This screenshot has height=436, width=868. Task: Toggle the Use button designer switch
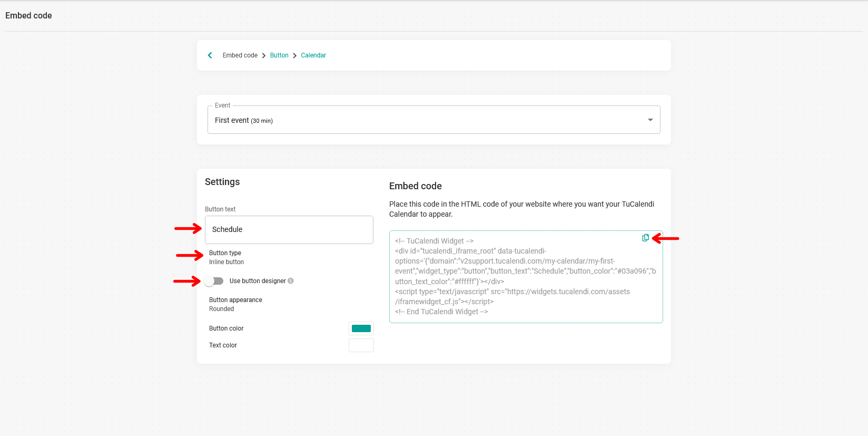(x=214, y=281)
